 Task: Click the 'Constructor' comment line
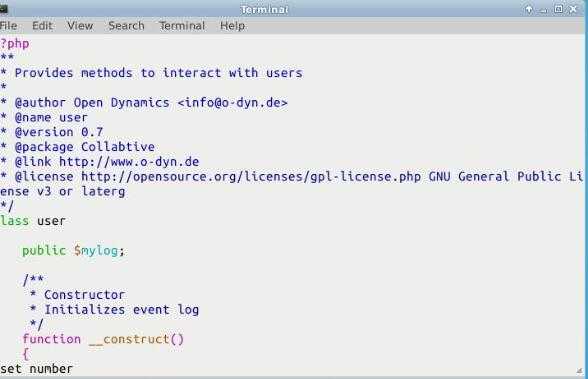point(77,295)
